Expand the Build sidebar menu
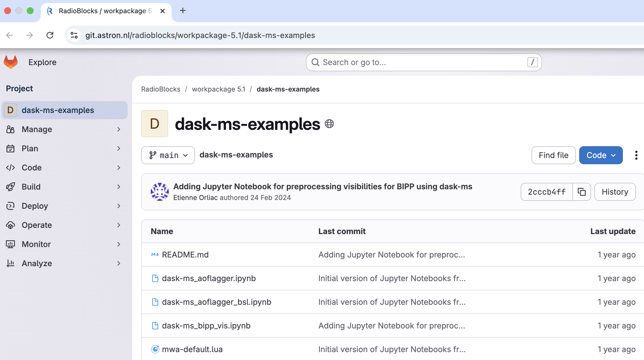The image size is (644, 360). click(64, 187)
